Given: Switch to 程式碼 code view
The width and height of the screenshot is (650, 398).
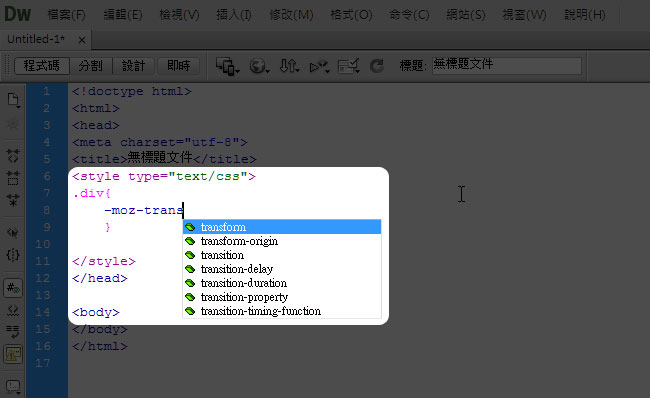Looking at the screenshot, I should (x=41, y=66).
